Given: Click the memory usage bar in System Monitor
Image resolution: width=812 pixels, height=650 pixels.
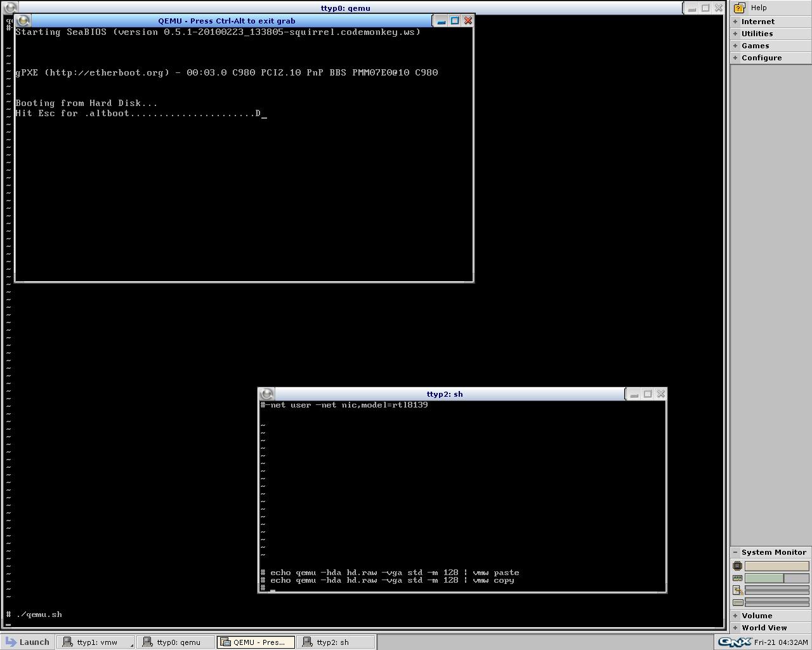Looking at the screenshot, I should (777, 578).
